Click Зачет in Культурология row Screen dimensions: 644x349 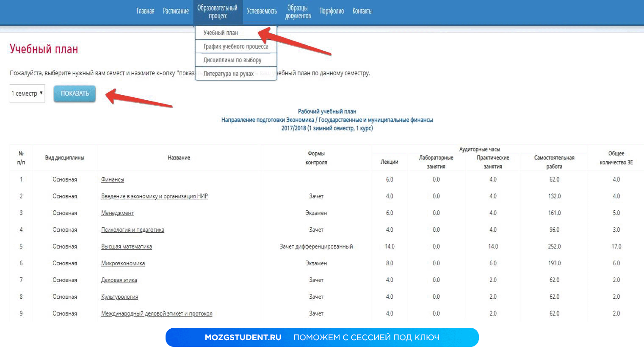point(316,297)
